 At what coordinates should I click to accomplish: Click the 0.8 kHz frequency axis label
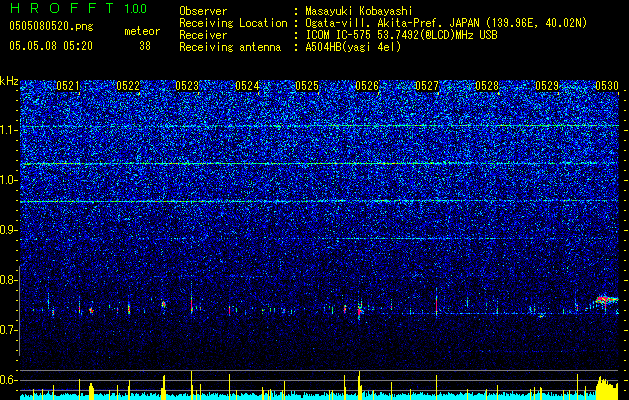coord(9,280)
